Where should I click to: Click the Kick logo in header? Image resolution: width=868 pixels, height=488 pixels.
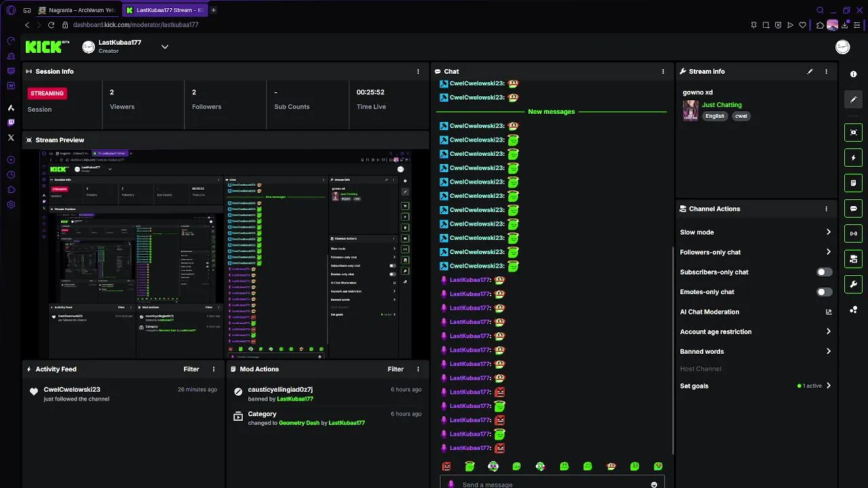pos(47,47)
